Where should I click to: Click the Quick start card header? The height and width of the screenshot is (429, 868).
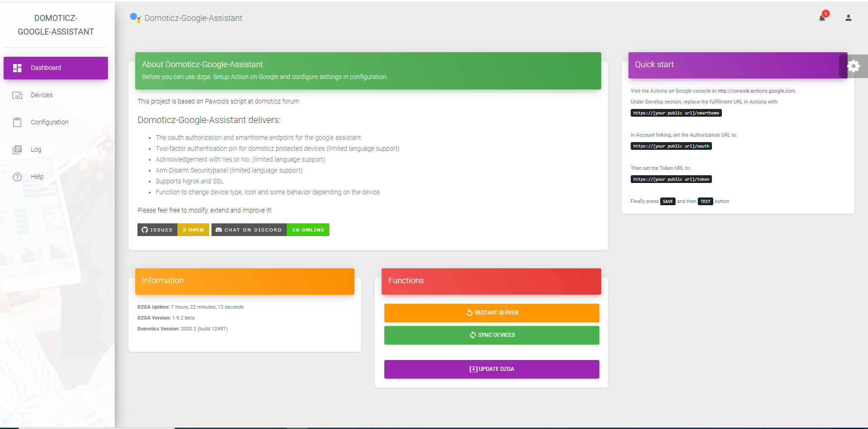tap(738, 65)
